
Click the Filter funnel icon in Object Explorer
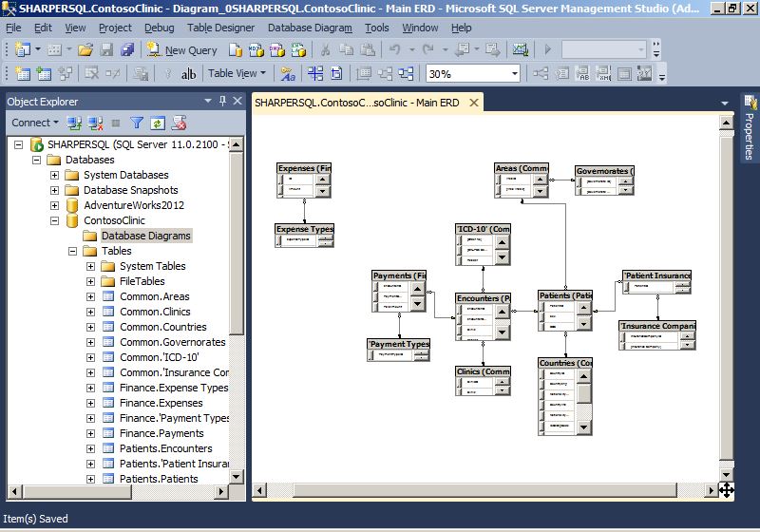tap(137, 123)
